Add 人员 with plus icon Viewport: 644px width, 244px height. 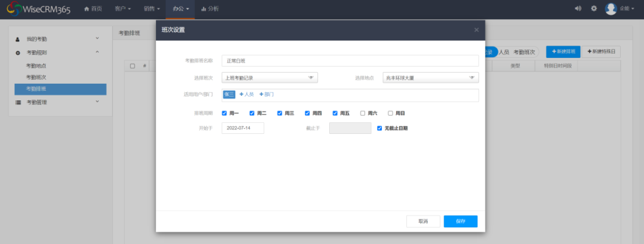[x=247, y=95]
